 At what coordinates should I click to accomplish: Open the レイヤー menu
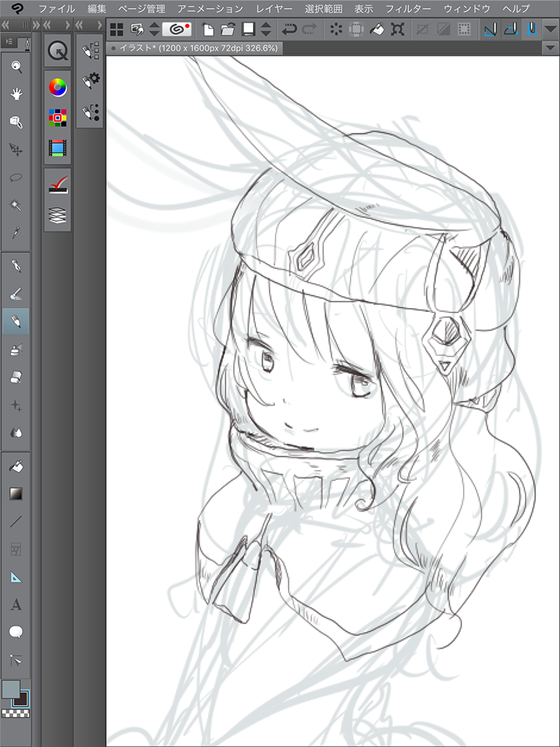tap(274, 9)
